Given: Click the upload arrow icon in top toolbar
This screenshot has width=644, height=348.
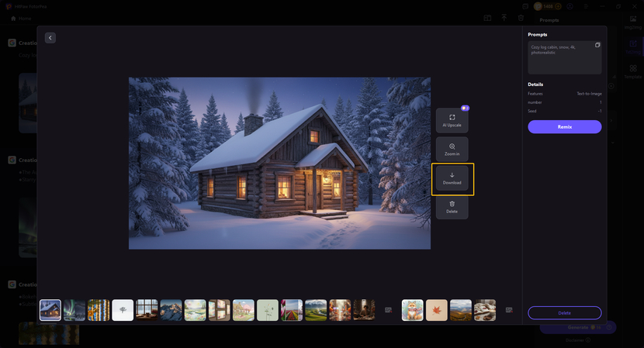Looking at the screenshot, I should pyautogui.click(x=504, y=18).
